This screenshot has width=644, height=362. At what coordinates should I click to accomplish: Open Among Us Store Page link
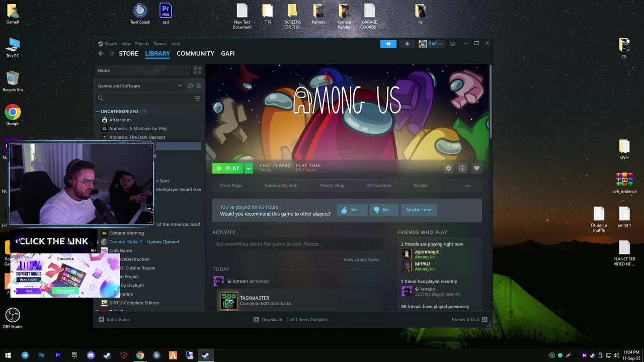230,186
